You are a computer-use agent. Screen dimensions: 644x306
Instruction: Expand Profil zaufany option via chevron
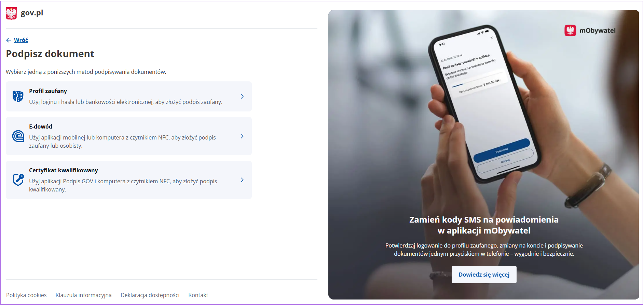242,96
